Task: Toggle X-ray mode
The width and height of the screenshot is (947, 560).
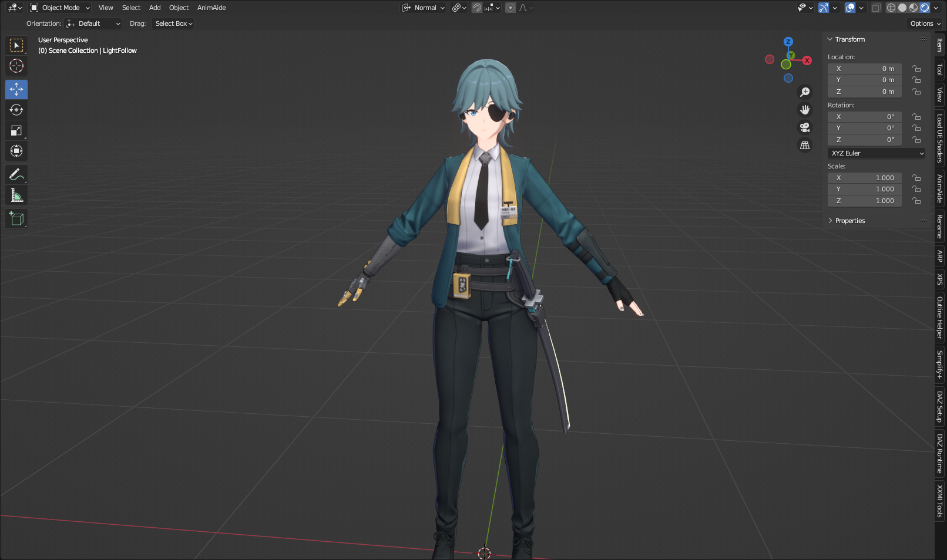Action: (876, 8)
